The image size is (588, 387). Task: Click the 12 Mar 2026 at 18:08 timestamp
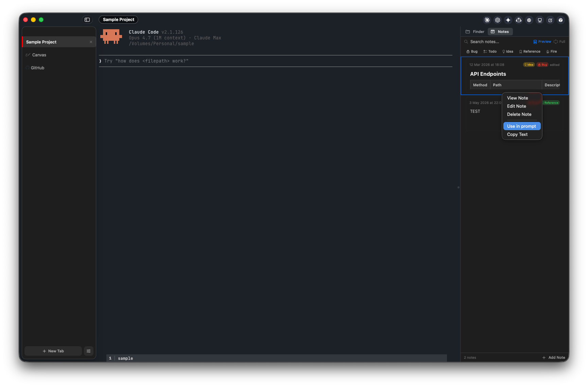pyautogui.click(x=487, y=65)
